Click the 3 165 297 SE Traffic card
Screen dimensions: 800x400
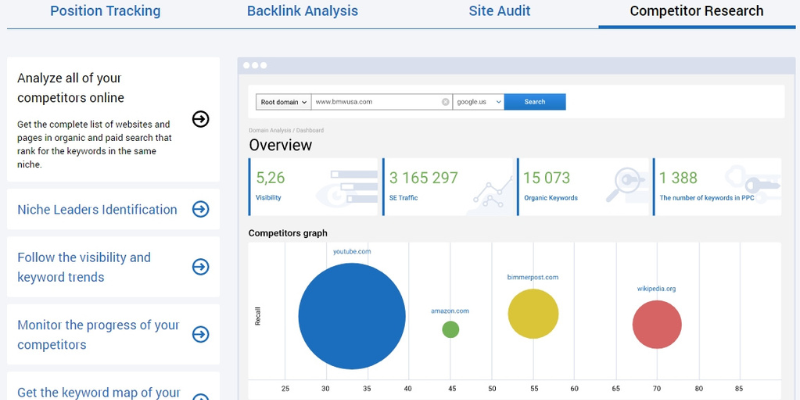tap(447, 187)
